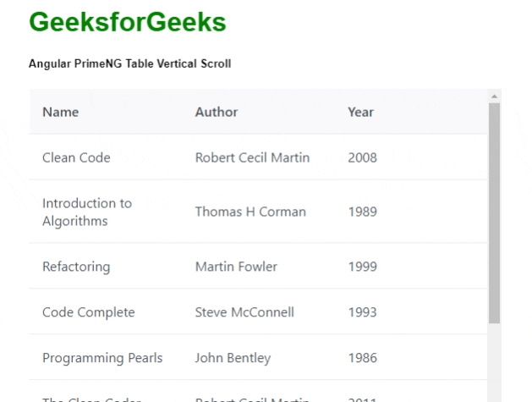Click the GeeksforGeeks heading
The height and width of the screenshot is (402, 532).
[128, 23]
